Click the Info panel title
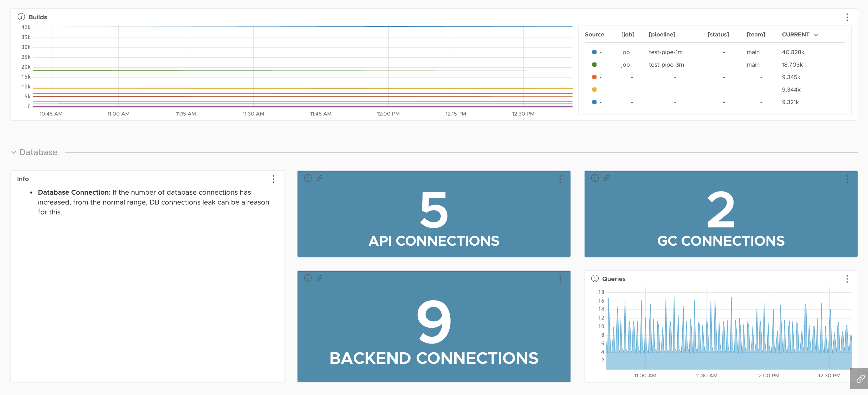Viewport: 868px width, 395px height. [x=23, y=179]
